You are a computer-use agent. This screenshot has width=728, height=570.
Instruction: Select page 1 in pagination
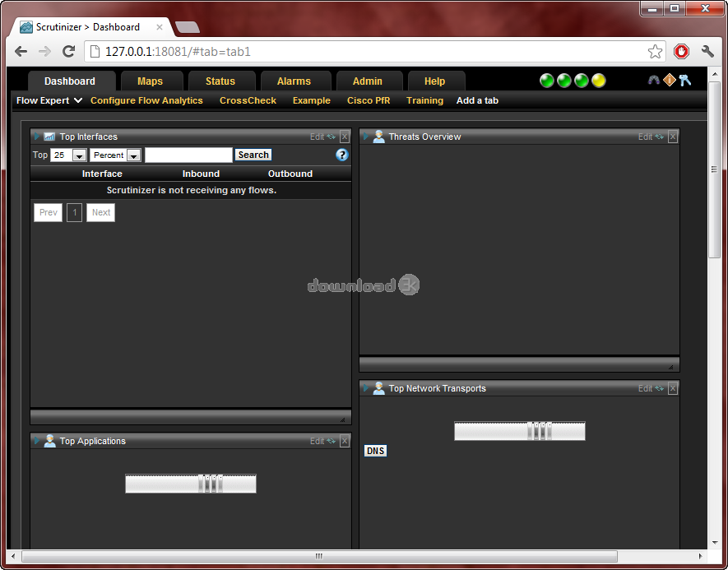click(74, 212)
